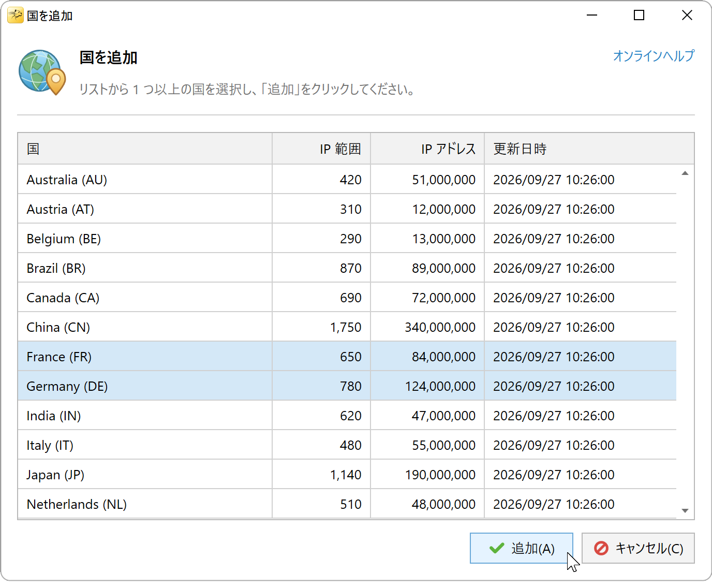Click the globe with pin icon

coord(42,72)
